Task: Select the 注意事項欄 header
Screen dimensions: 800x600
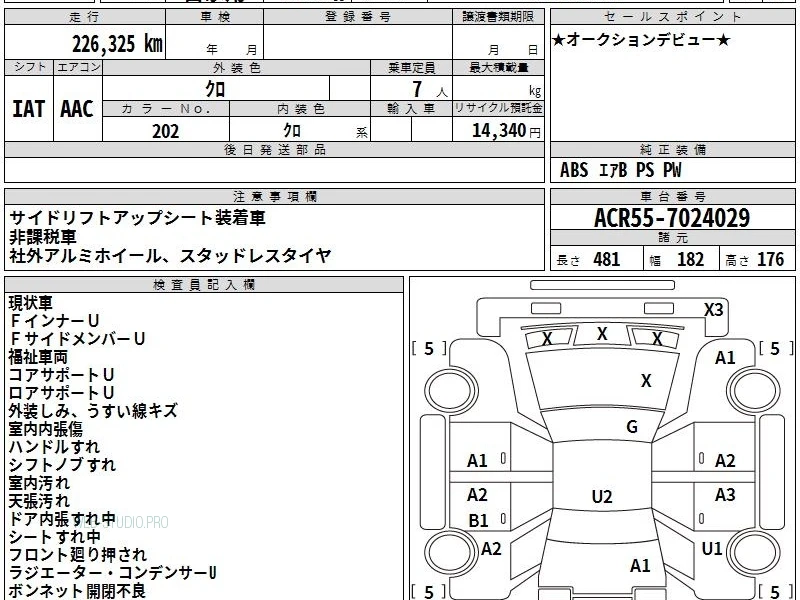Action: [274, 196]
